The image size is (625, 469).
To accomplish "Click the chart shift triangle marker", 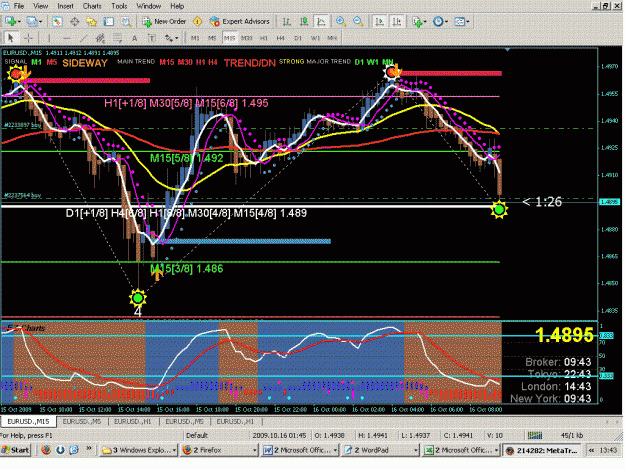I will (x=507, y=50).
